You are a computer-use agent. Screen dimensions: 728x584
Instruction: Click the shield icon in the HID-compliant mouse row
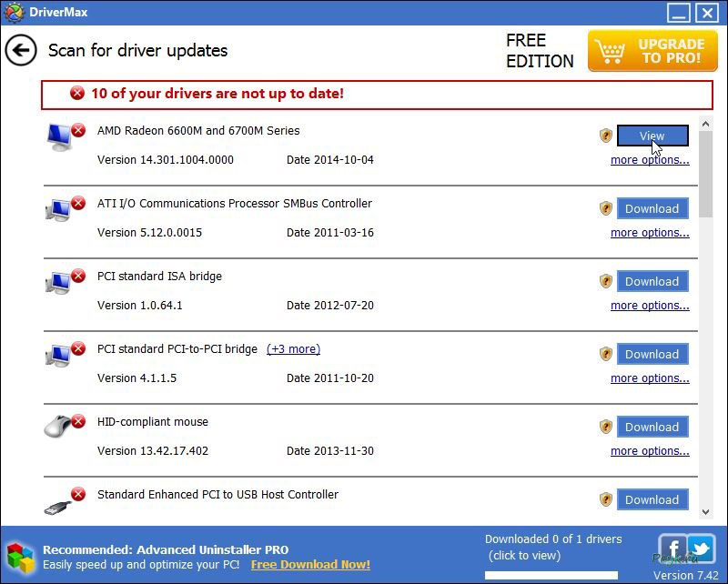pos(606,427)
